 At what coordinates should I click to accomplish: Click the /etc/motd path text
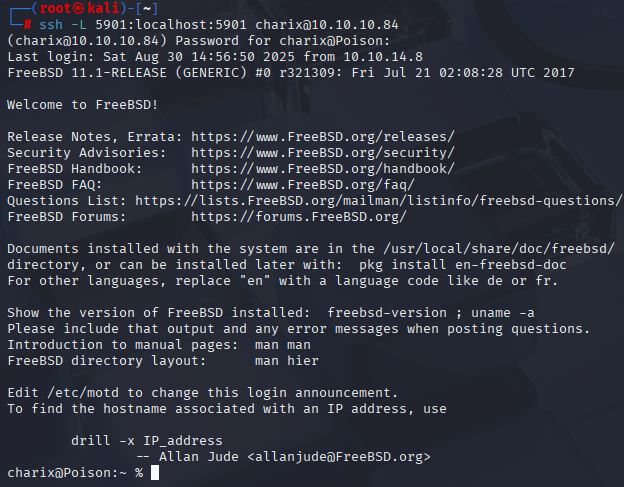pyautogui.click(x=83, y=393)
